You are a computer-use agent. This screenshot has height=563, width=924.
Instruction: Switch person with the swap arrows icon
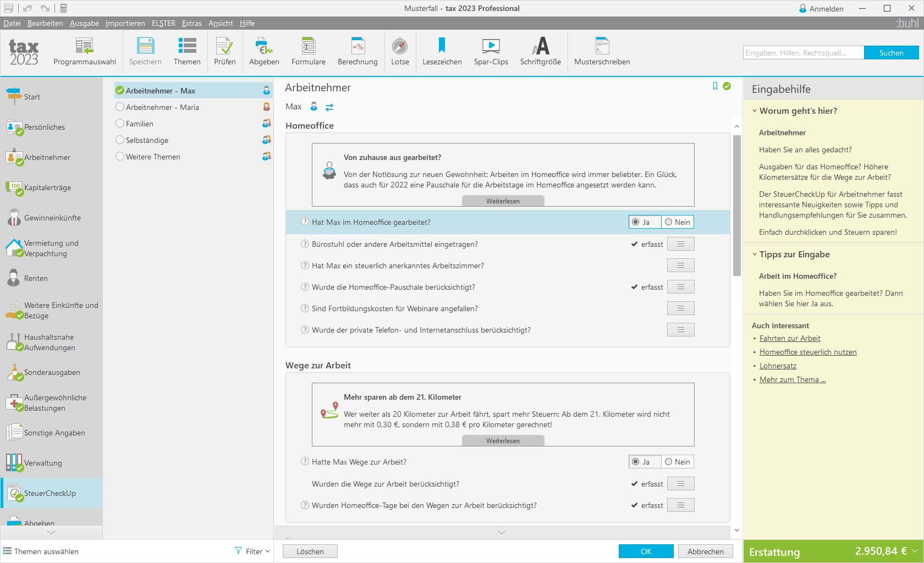329,107
